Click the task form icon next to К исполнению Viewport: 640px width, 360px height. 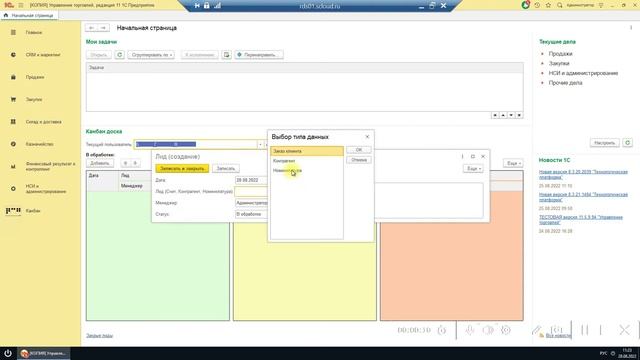click(227, 54)
